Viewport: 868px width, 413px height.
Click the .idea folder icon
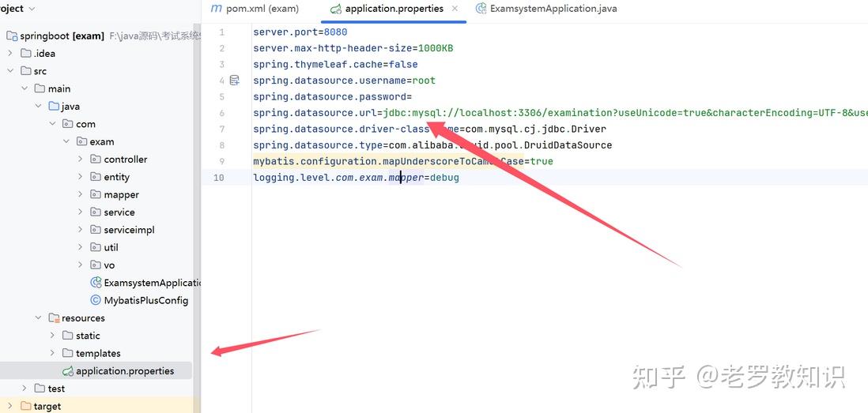tap(25, 53)
